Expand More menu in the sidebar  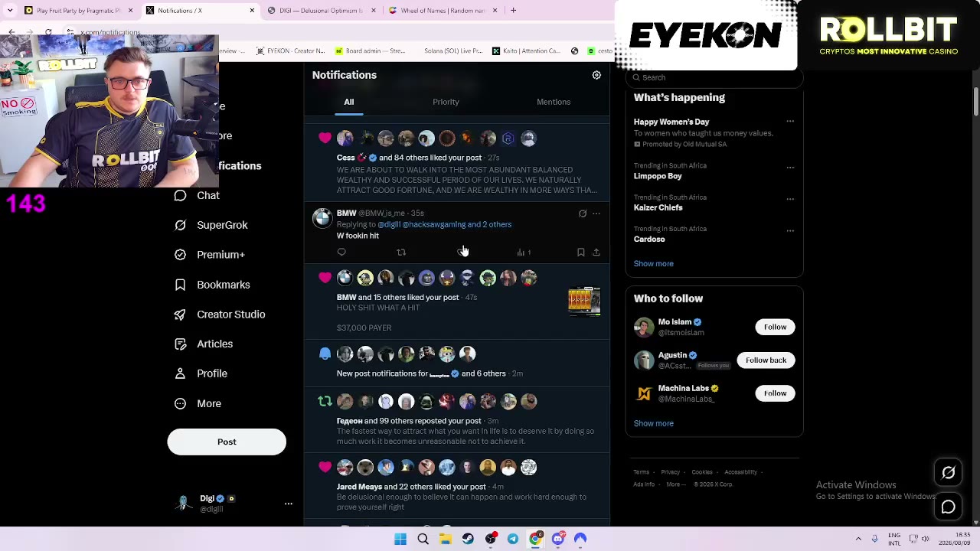tap(198, 403)
